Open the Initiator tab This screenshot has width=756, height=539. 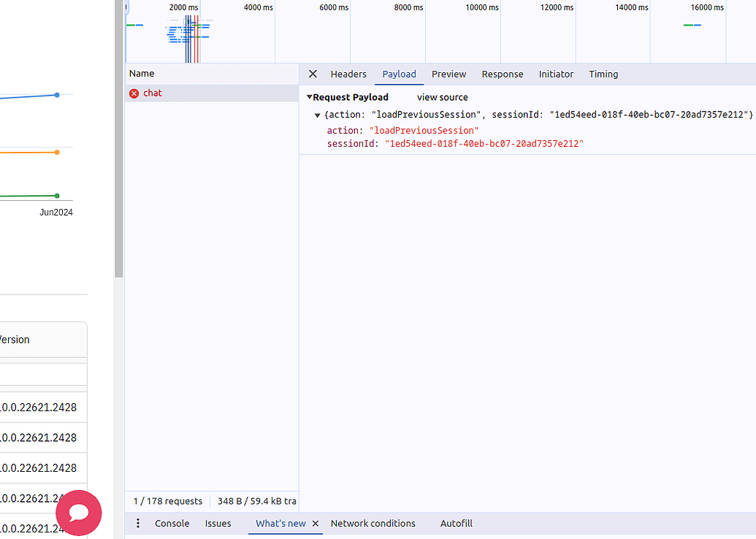click(x=556, y=74)
